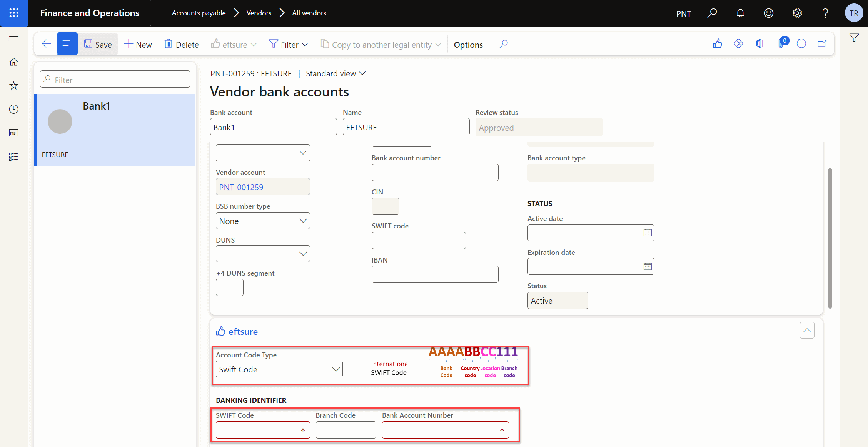868x447 pixels.
Task: Delete the bank account record
Action: point(182,44)
